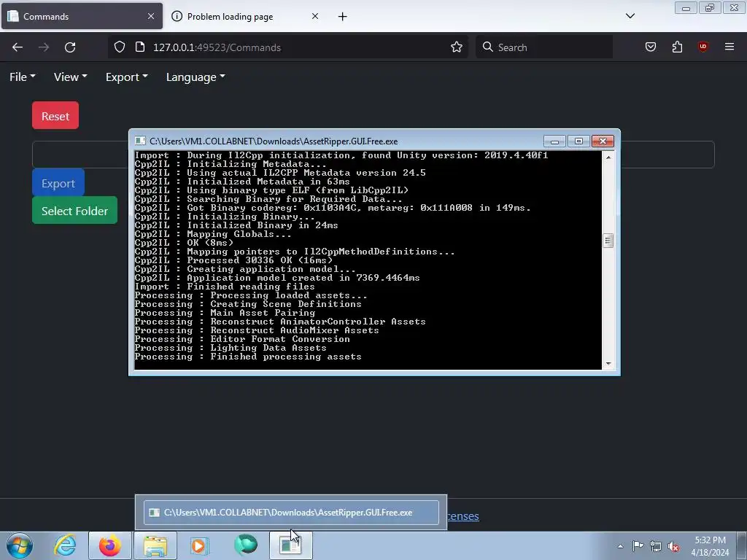Open the Export menu dropdown

[127, 77]
